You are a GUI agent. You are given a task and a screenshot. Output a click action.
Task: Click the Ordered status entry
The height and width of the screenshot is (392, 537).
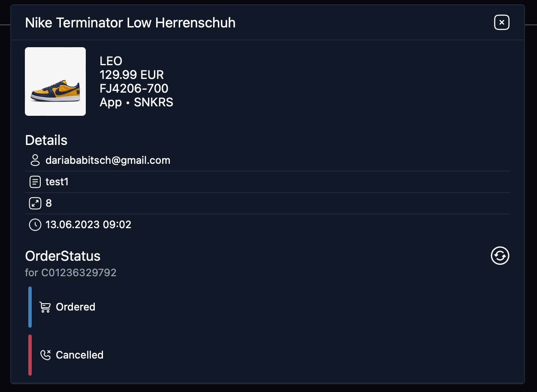(x=75, y=307)
